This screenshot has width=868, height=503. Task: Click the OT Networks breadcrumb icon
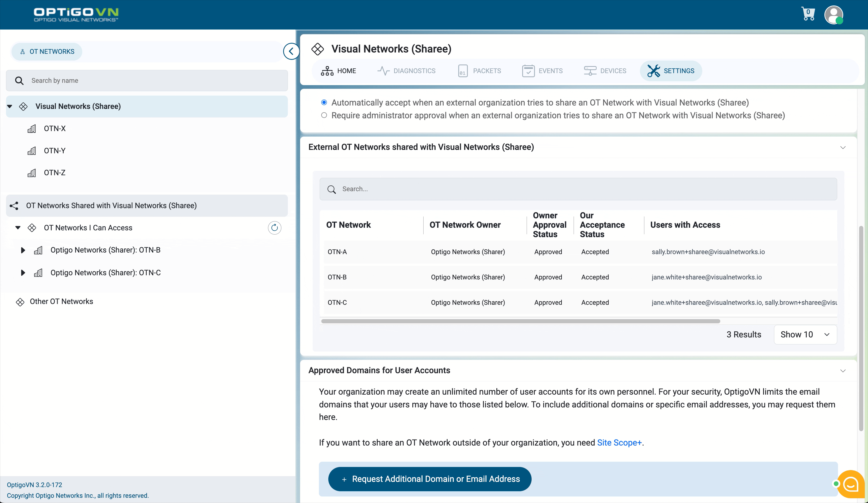(23, 52)
